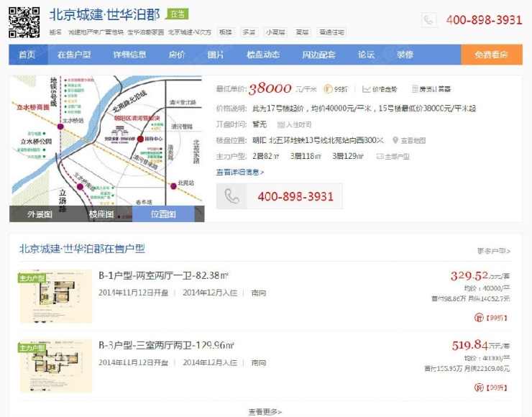Screen dimensions: 532x417
Task: Click the 99折 badge for the B-3 unit
Action: pyautogui.click(x=490, y=388)
